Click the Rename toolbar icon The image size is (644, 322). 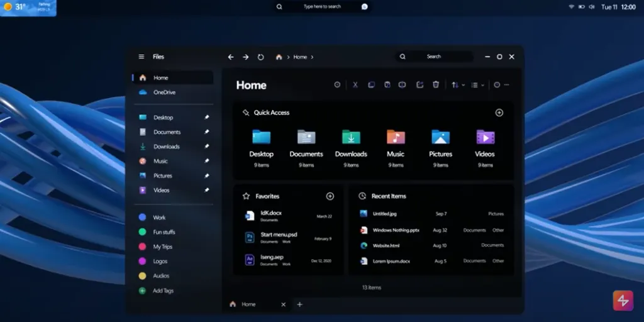tap(402, 85)
